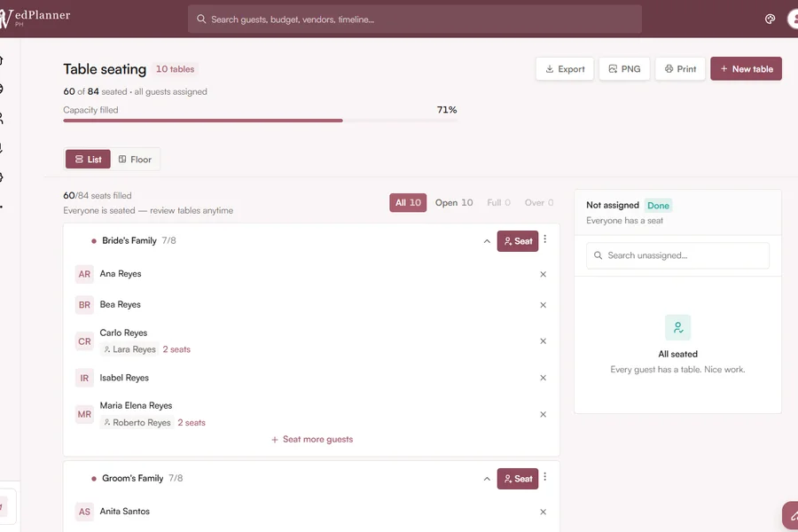Print the table seating
This screenshot has width=798, height=532.
(680, 69)
